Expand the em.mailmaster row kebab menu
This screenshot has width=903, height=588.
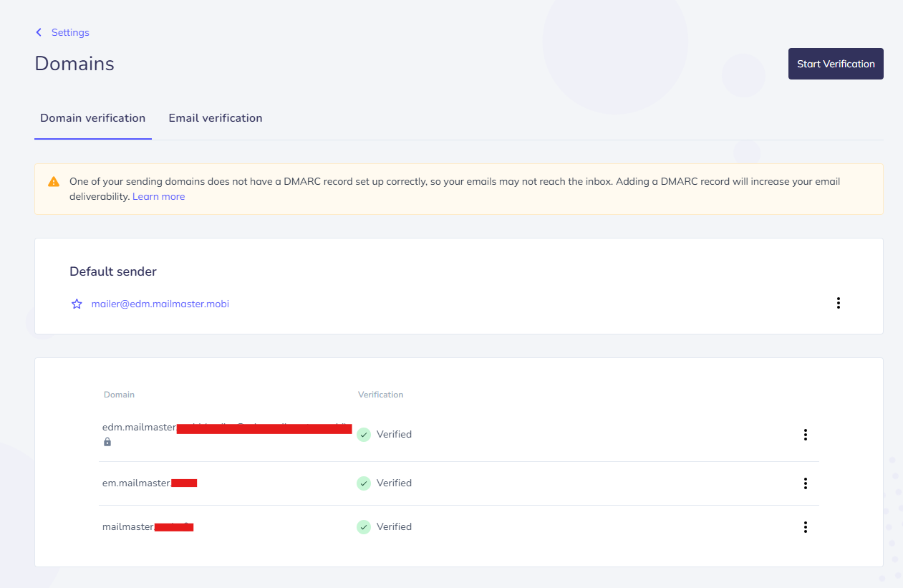pyautogui.click(x=805, y=483)
